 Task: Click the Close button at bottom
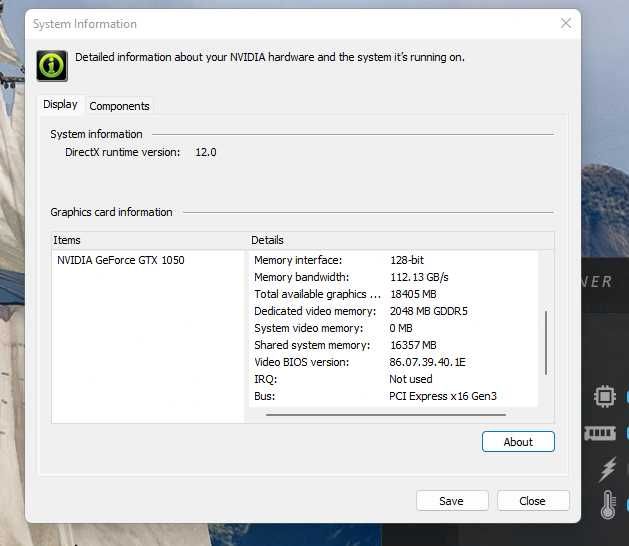point(533,501)
